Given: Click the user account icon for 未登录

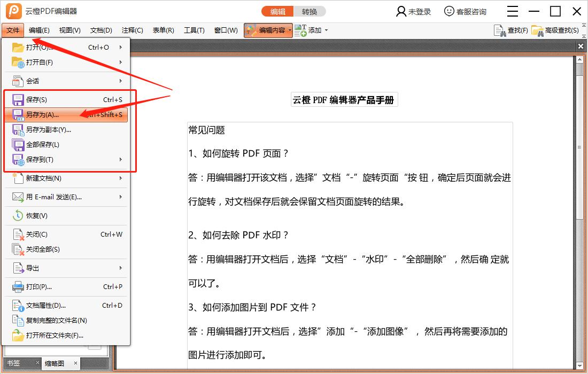Looking at the screenshot, I should point(401,12).
